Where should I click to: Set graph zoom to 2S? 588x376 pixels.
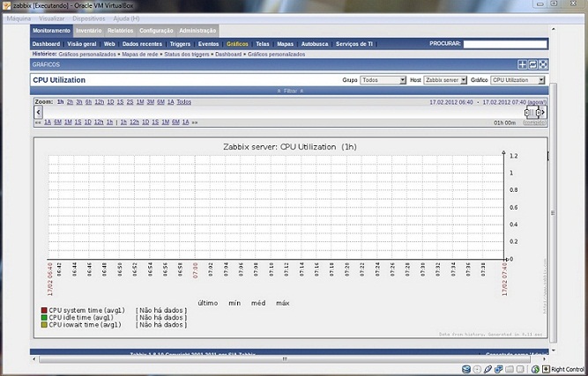pos(130,102)
